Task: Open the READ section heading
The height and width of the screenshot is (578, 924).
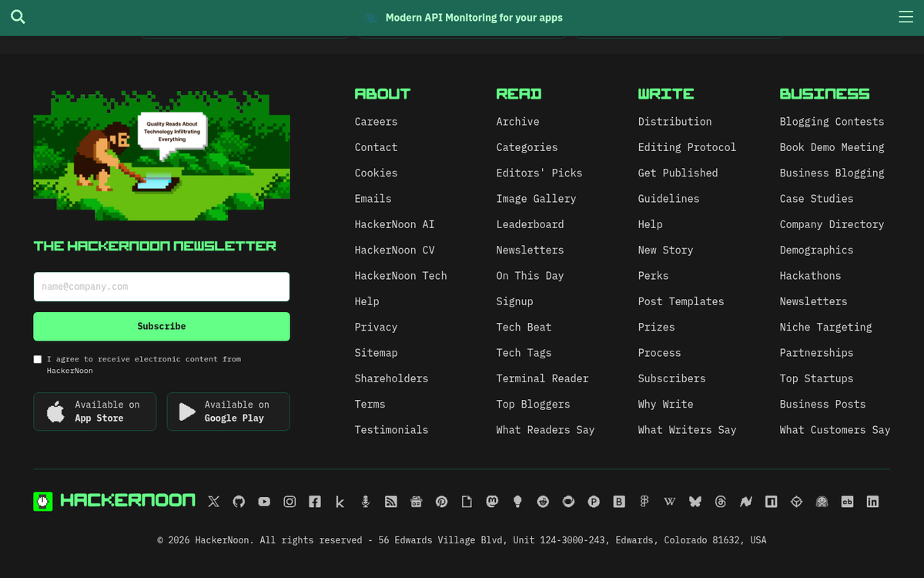Action: 518,93
